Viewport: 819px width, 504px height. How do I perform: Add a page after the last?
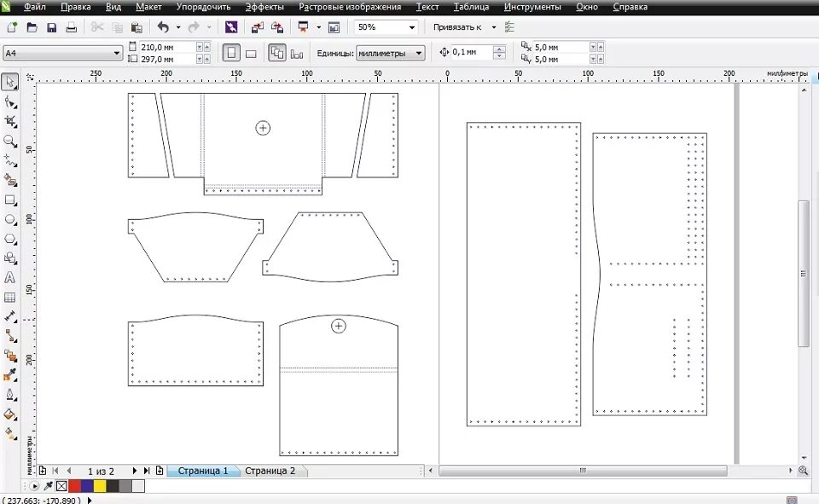160,471
